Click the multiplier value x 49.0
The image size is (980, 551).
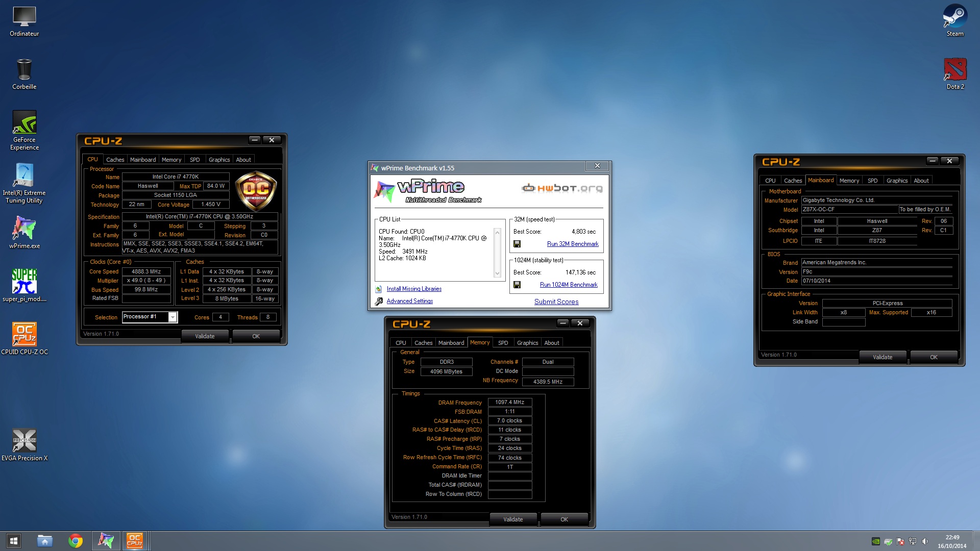(146, 280)
